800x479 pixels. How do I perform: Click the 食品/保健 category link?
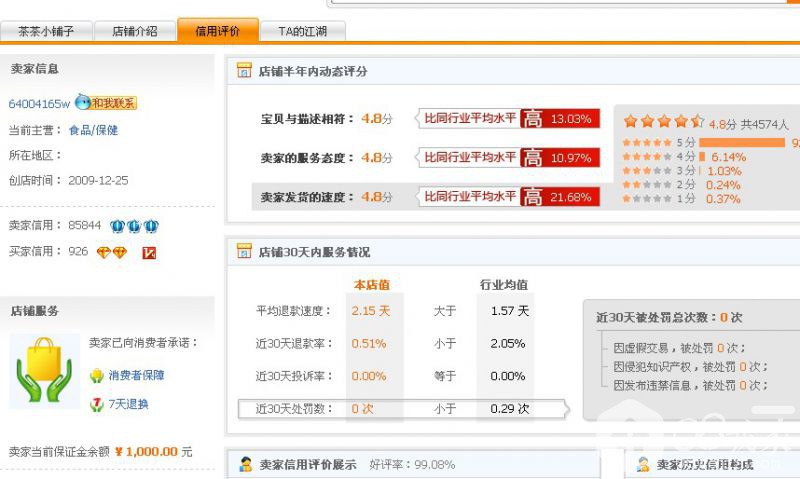93,130
